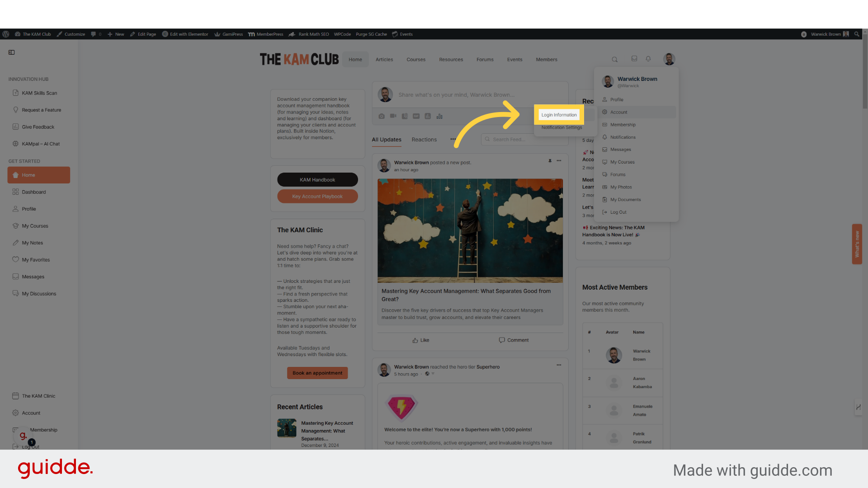Open the Mastering Key Account Management recent article
868x488 pixels.
tap(327, 431)
